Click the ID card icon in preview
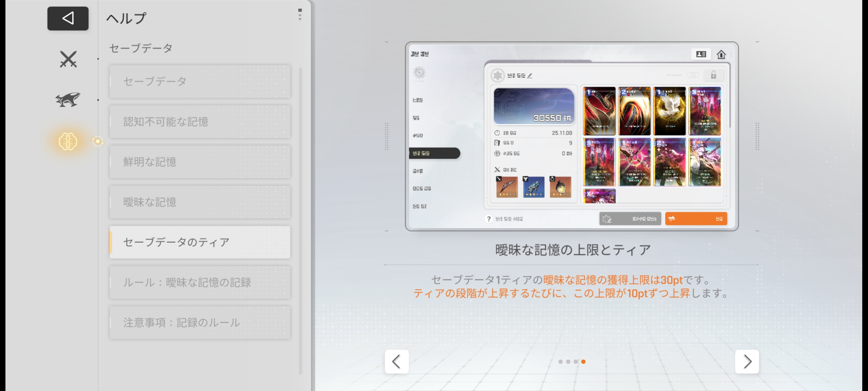Image resolution: width=868 pixels, height=391 pixels. 701,54
